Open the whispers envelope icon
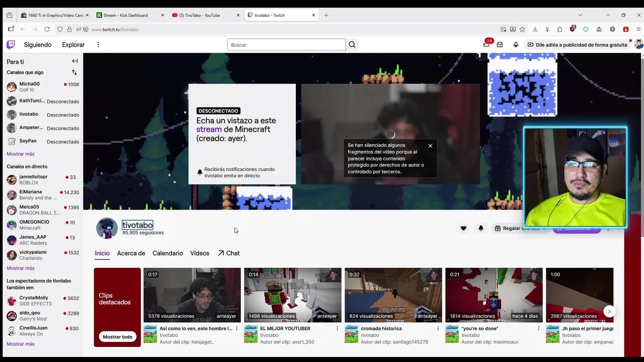The width and height of the screenshot is (644, 362). (x=500, y=45)
